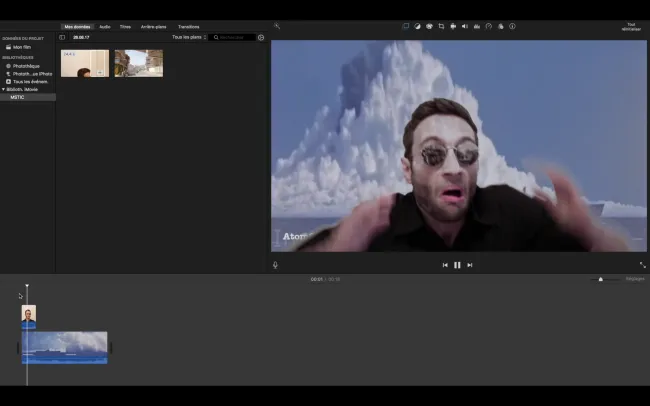This screenshot has width=650, height=406.
Task: Switch to the Transitions tab
Action: point(189,27)
